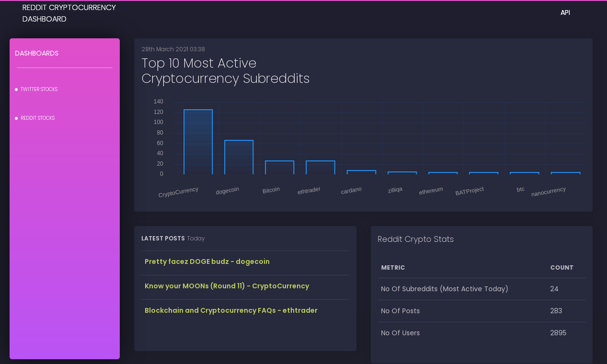Viewport: 607px width, 364px height.
Task: Click the 100 y-axis tick label
Action: (x=158, y=122)
